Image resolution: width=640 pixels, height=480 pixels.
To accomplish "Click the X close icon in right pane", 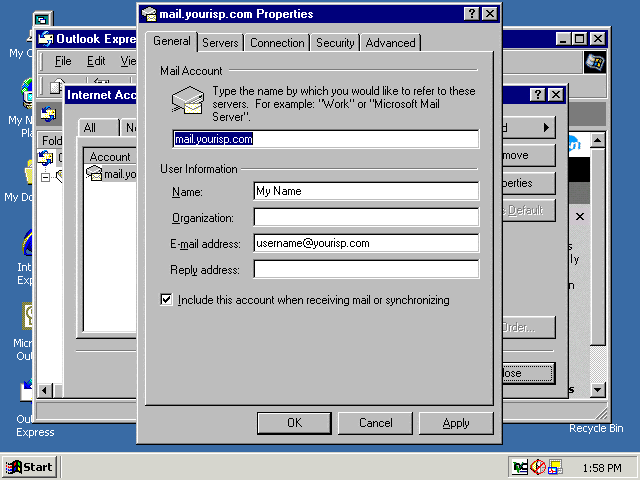I will pyautogui.click(x=580, y=217).
